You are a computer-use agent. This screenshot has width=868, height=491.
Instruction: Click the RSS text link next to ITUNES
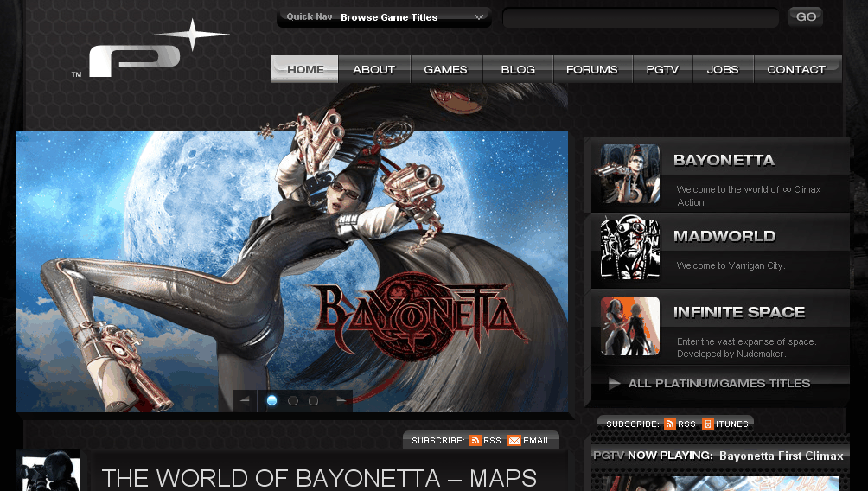[x=687, y=424]
